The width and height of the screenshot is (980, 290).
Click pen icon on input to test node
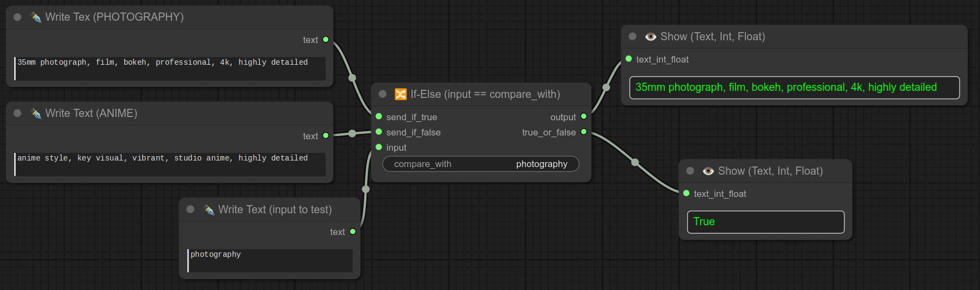[209, 210]
